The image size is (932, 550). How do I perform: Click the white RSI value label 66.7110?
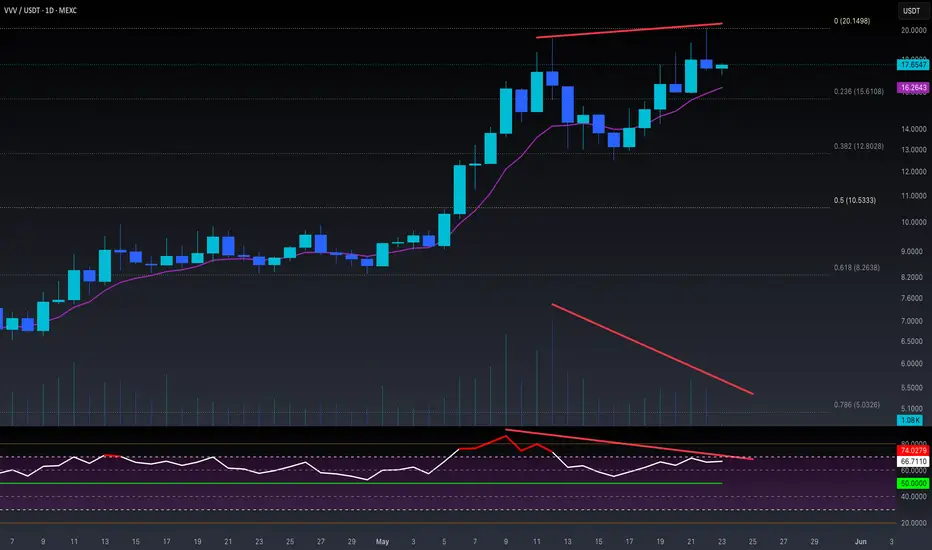[913, 461]
